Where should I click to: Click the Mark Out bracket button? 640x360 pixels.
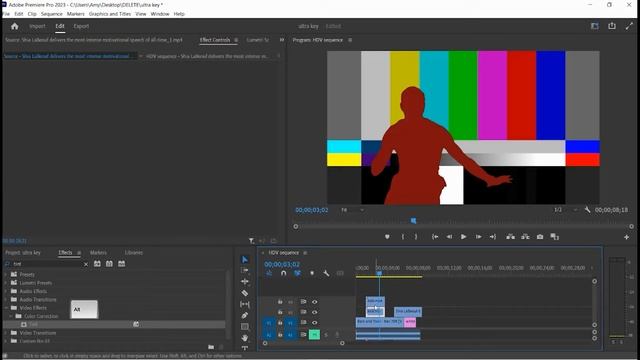coord(416,237)
